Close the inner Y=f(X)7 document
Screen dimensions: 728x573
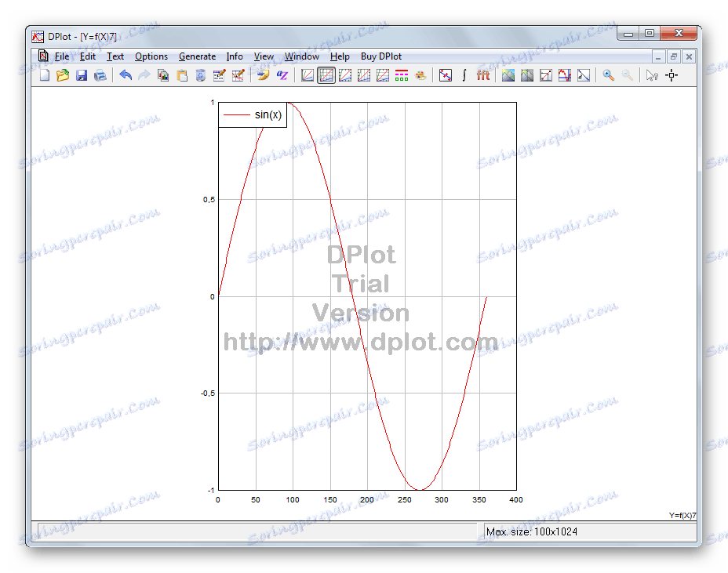689,56
